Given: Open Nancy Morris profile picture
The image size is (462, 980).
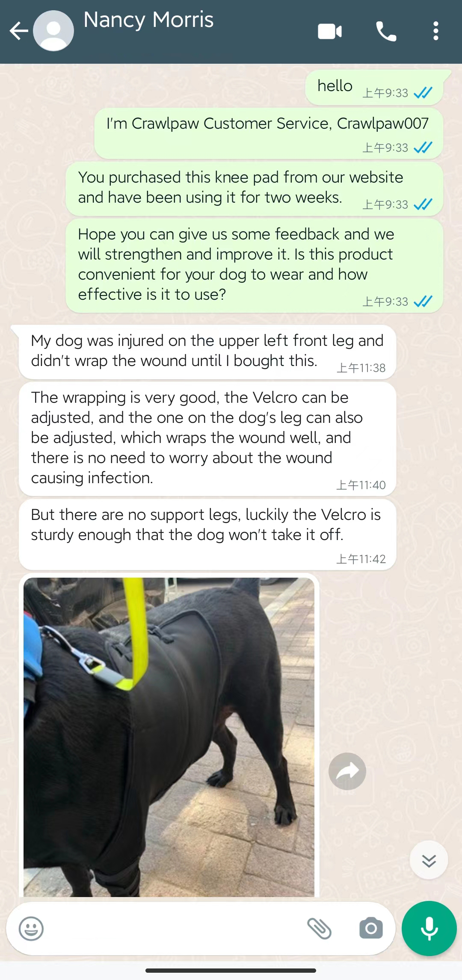Looking at the screenshot, I should [53, 31].
